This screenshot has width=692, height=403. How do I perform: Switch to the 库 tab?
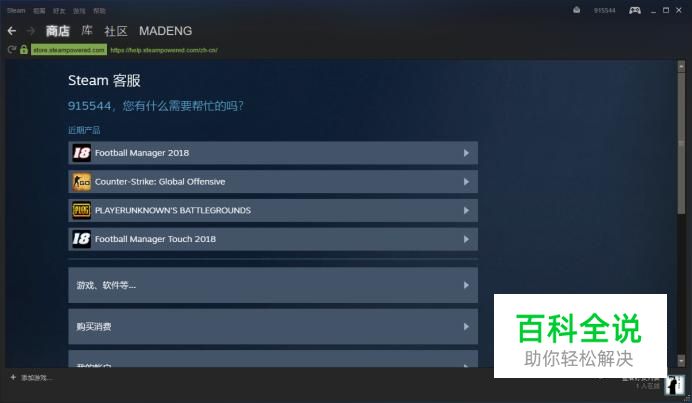pos(87,31)
